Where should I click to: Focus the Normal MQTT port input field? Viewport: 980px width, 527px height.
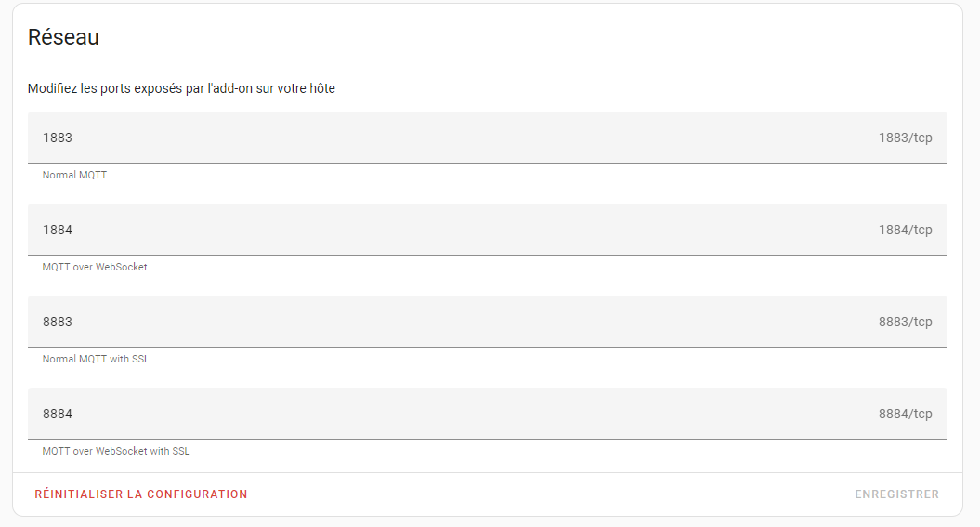click(x=446, y=138)
